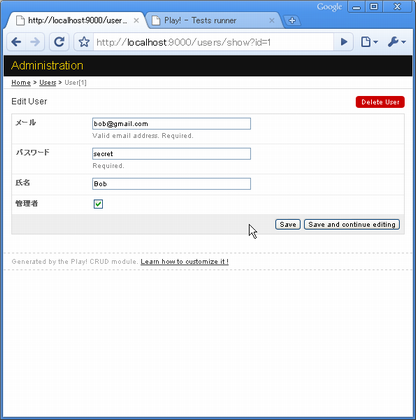This screenshot has width=416, height=420.
Task: Click the User[1] breadcrumb text
Action: [75, 83]
